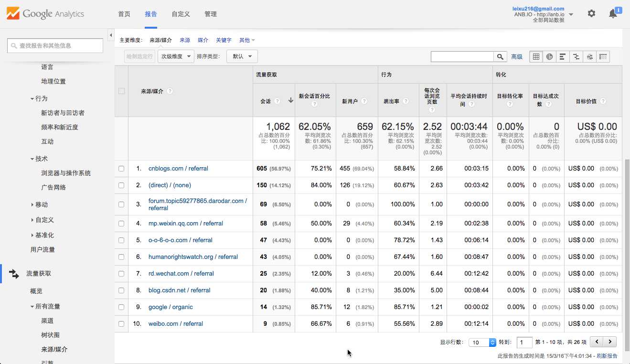The height and width of the screenshot is (364, 630).
Task: Click help icon beside 目标价值
Action: [x=603, y=101]
